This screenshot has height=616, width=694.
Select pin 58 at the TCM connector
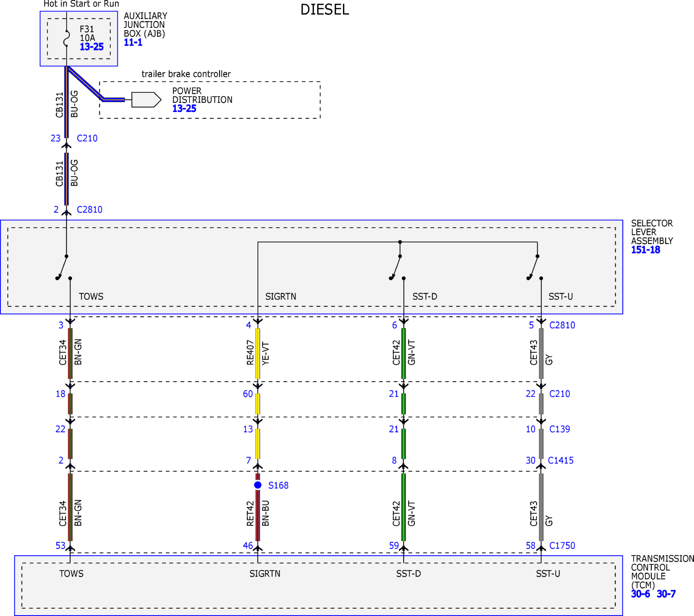[531, 546]
